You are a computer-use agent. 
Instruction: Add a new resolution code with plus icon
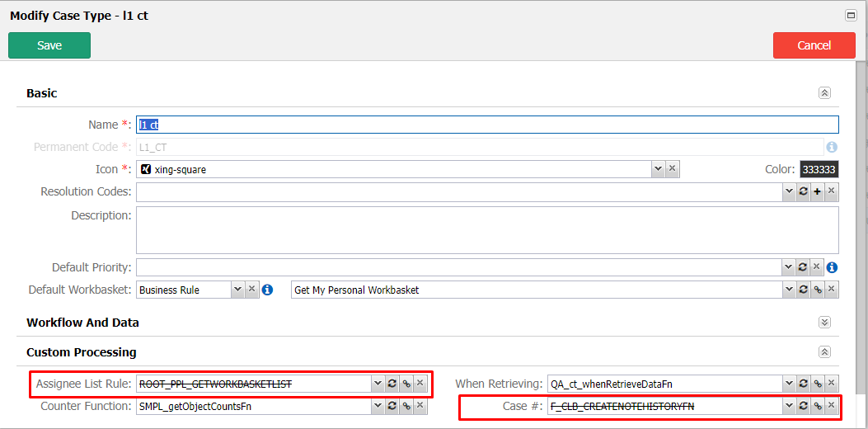click(817, 192)
